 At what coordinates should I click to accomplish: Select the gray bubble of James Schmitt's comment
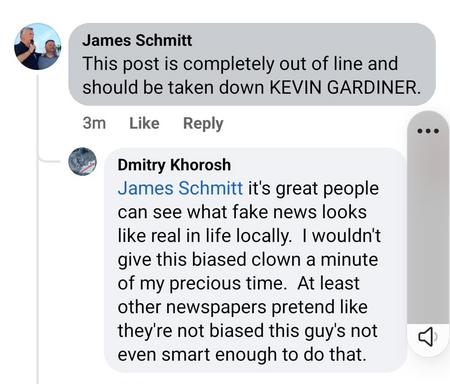pyautogui.click(x=252, y=64)
